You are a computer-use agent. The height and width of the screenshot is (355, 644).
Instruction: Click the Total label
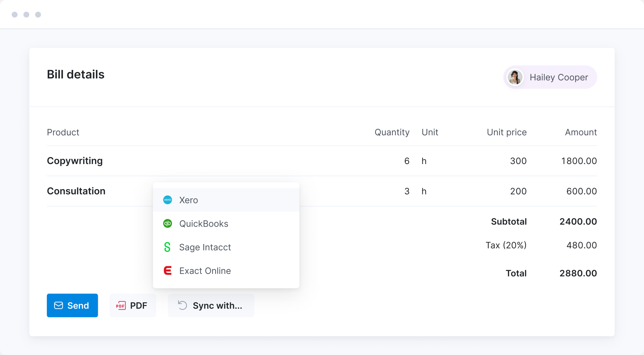516,273
